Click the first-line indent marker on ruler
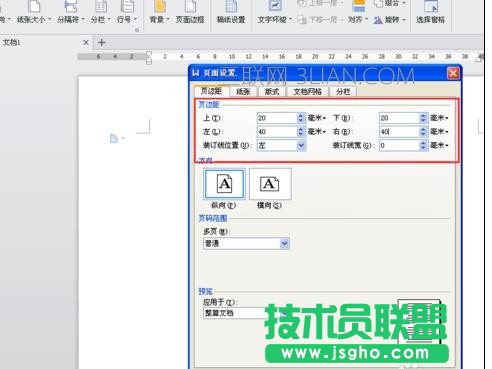The width and height of the screenshot is (492, 369). tap(149, 53)
